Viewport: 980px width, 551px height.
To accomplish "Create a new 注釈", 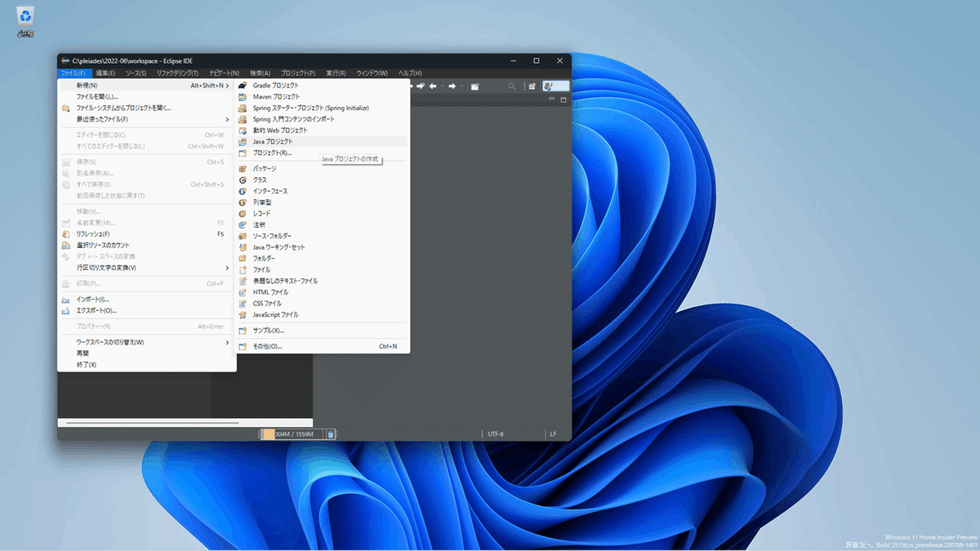I will click(322, 224).
